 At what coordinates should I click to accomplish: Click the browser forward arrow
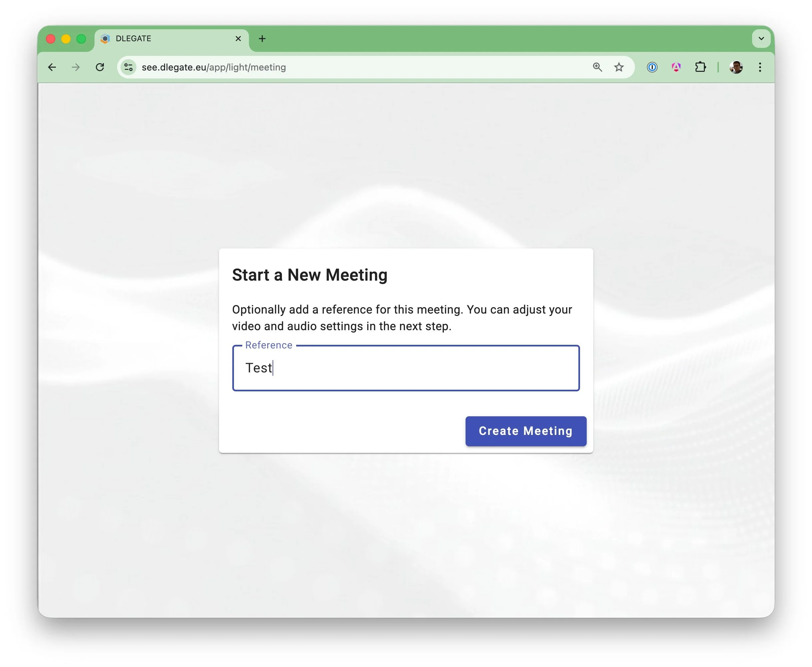click(76, 67)
